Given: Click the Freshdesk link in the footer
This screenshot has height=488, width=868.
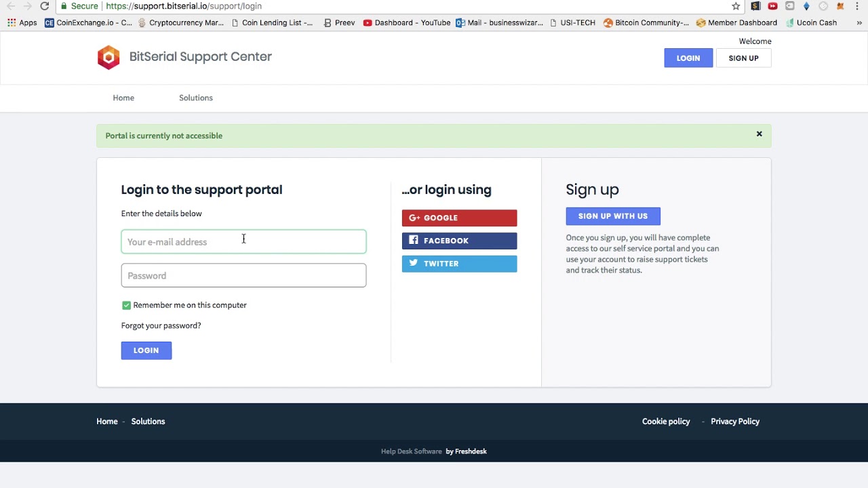Looking at the screenshot, I should [466, 451].
